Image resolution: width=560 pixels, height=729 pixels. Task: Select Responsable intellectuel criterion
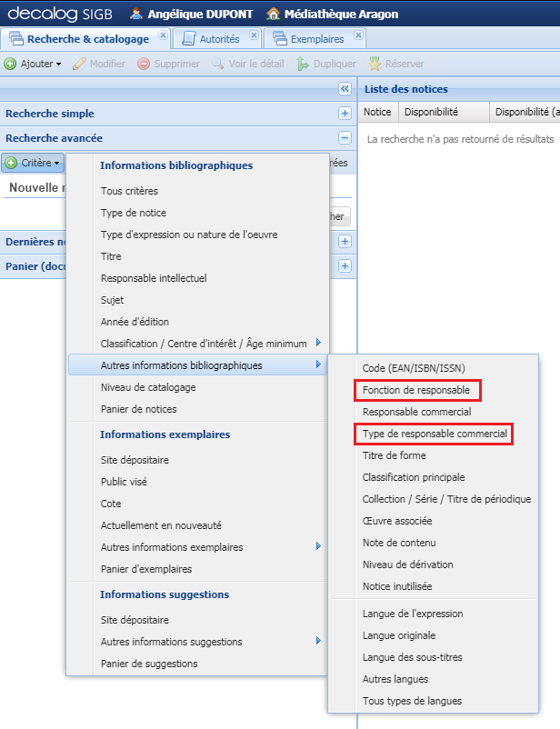pyautogui.click(x=197, y=278)
